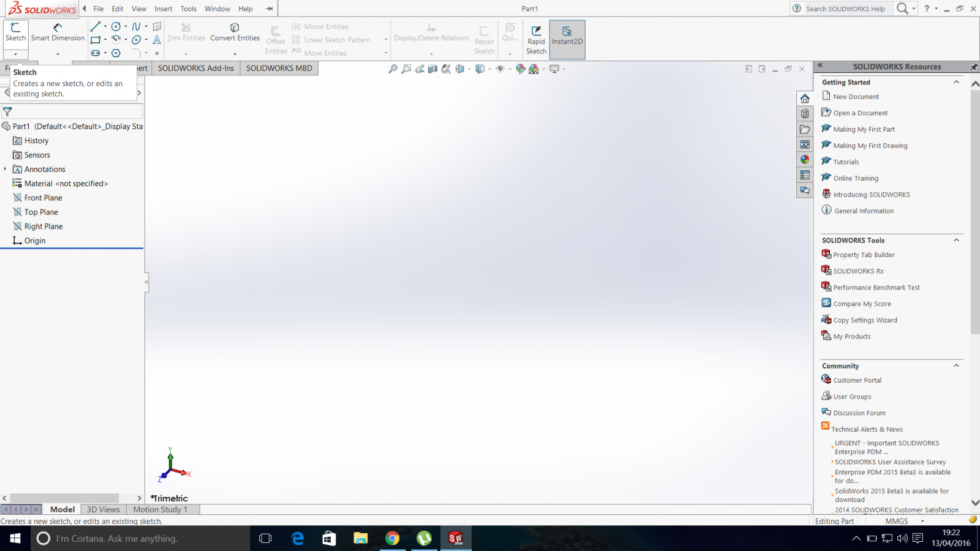The image size is (980, 551).
Task: Open the Tools menu
Action: click(x=189, y=9)
